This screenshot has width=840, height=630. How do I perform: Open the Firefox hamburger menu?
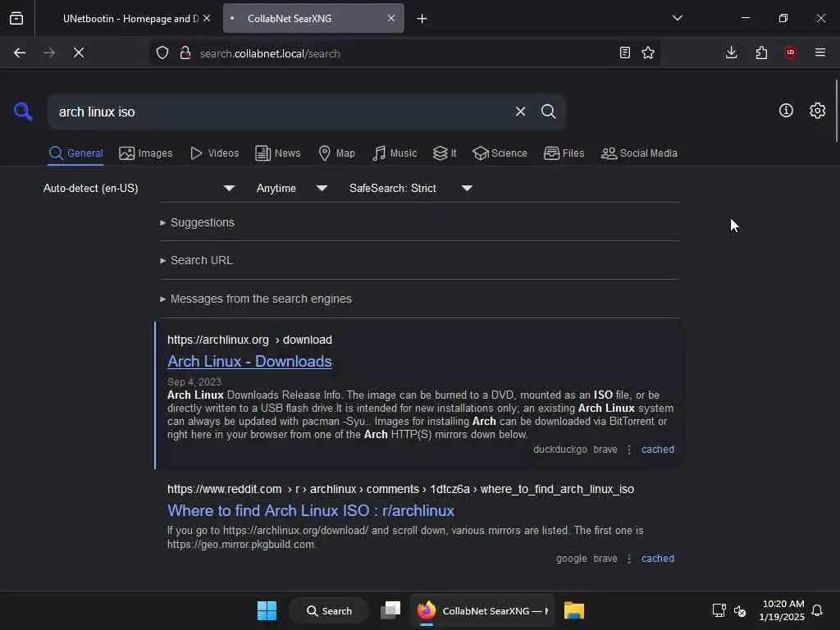click(x=820, y=52)
